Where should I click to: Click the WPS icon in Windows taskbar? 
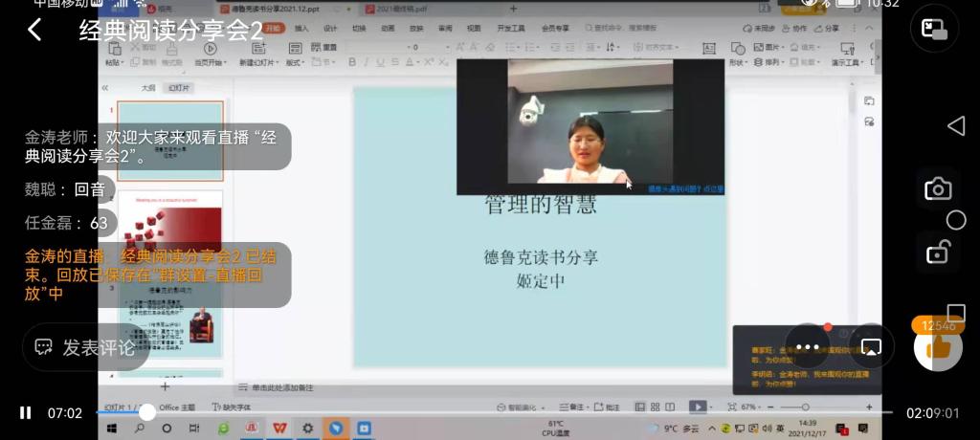click(x=279, y=428)
